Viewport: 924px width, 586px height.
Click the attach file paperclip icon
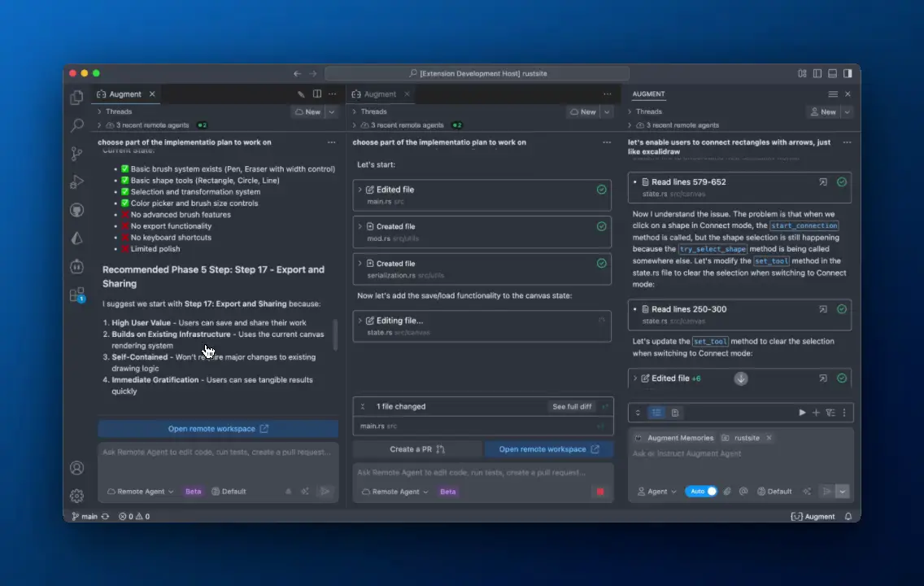pyautogui.click(x=727, y=492)
